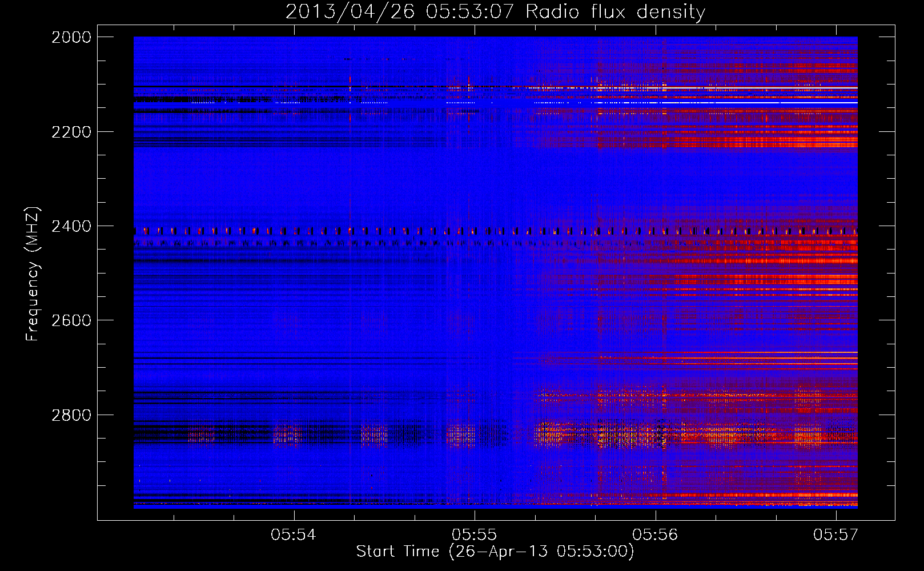The image size is (924, 571).
Task: Select the 05:55 time tick label
Action: click(x=475, y=534)
